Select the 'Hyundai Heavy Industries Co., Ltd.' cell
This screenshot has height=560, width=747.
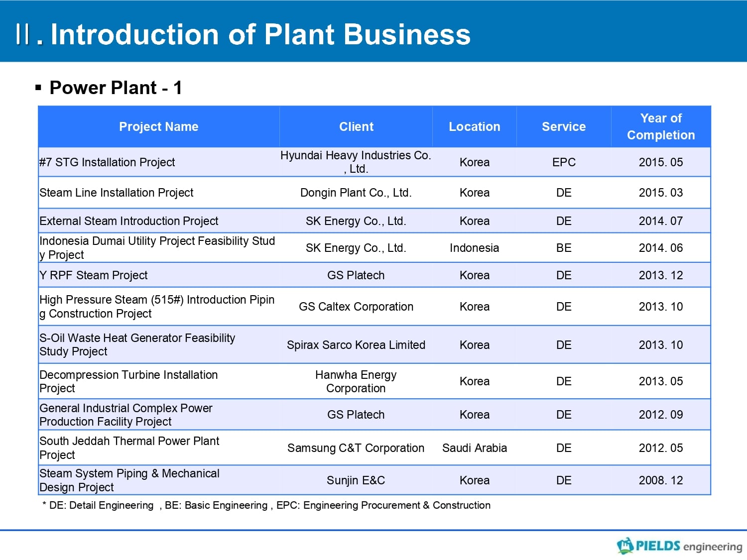(x=356, y=162)
